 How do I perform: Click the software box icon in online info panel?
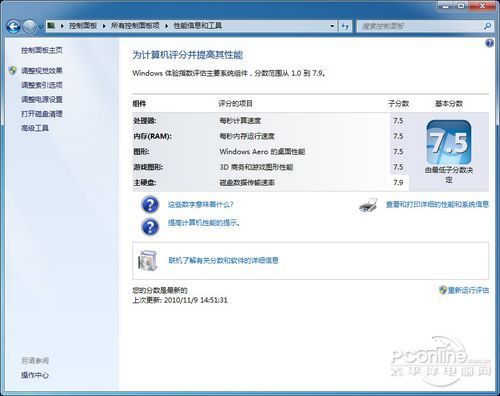tap(147, 260)
